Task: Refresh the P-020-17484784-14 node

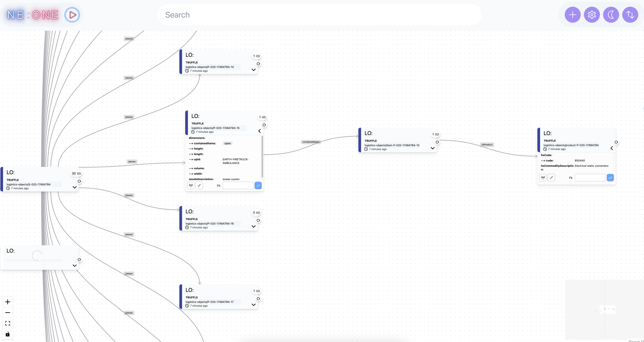Action: click(258, 64)
